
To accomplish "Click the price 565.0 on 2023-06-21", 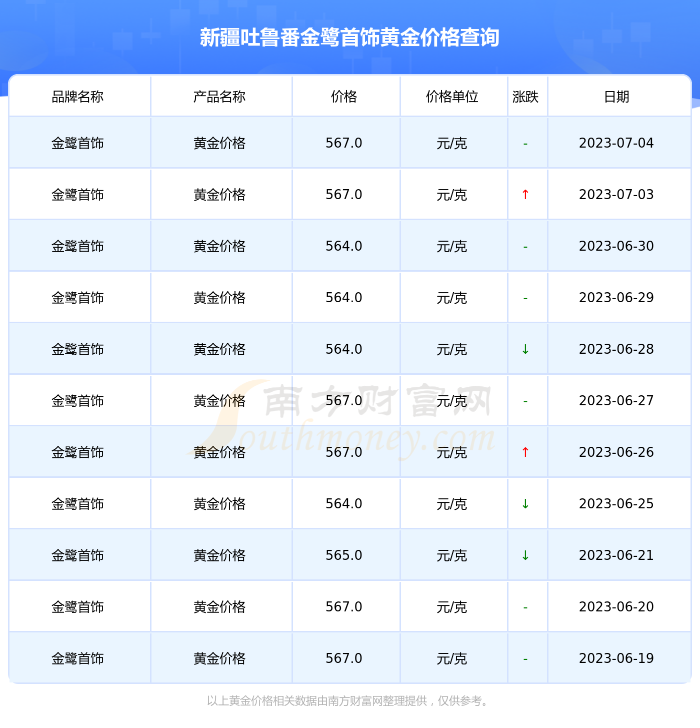I will pyautogui.click(x=344, y=555).
